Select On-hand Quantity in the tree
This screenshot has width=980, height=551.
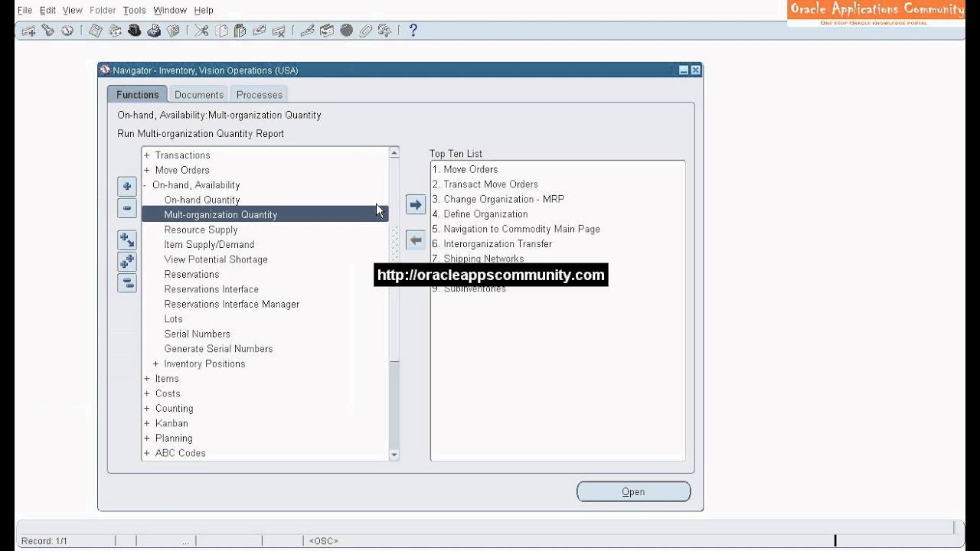coord(202,200)
